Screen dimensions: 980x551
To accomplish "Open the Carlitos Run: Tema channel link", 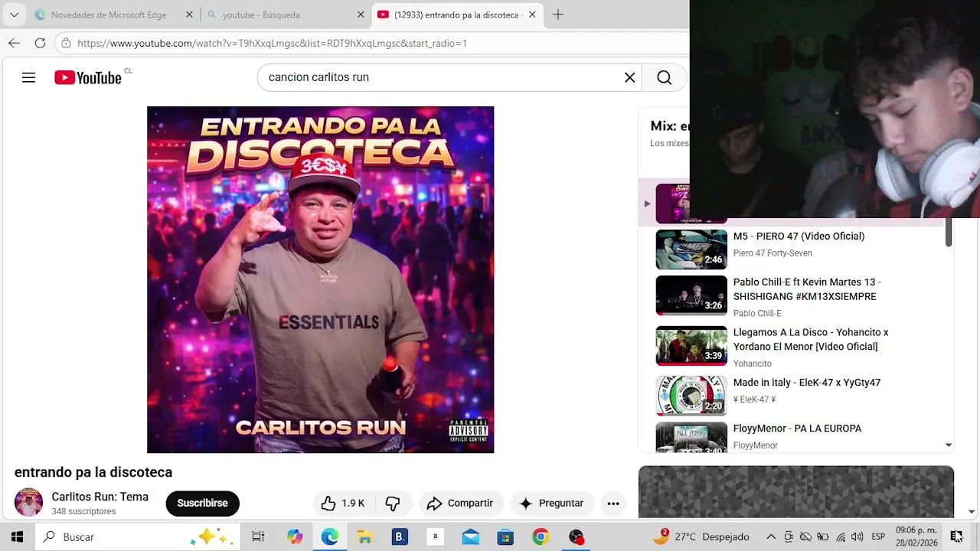I will tap(100, 497).
